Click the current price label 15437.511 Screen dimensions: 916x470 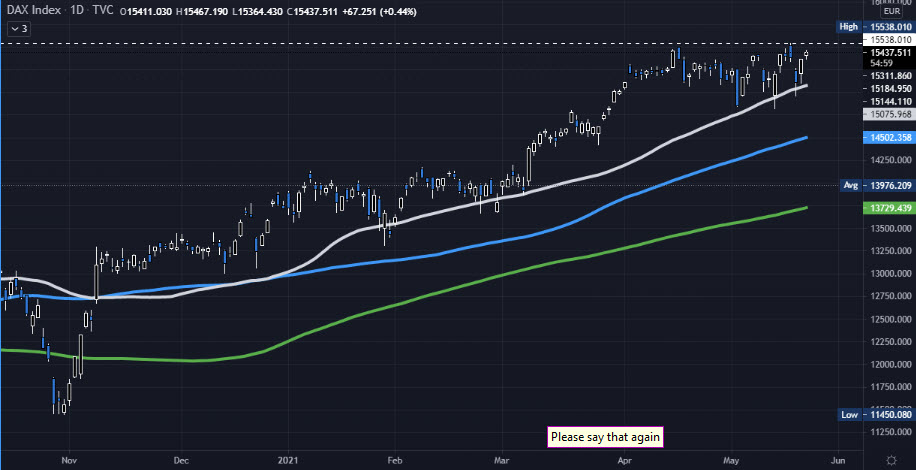(x=888, y=52)
